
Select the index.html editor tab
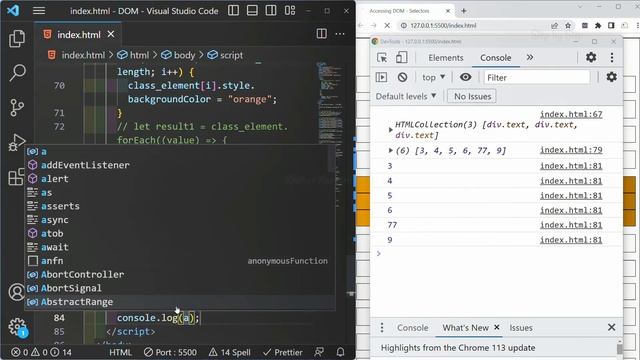tap(78, 35)
